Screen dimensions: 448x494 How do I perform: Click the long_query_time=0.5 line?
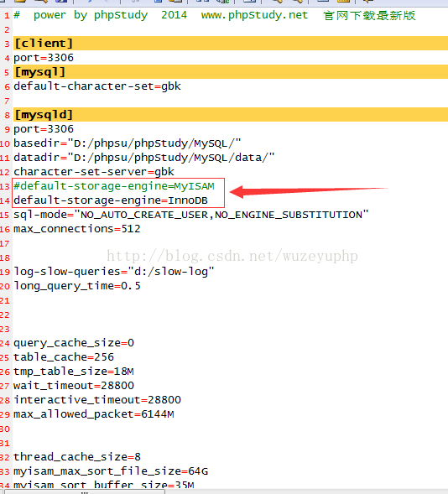click(x=77, y=286)
